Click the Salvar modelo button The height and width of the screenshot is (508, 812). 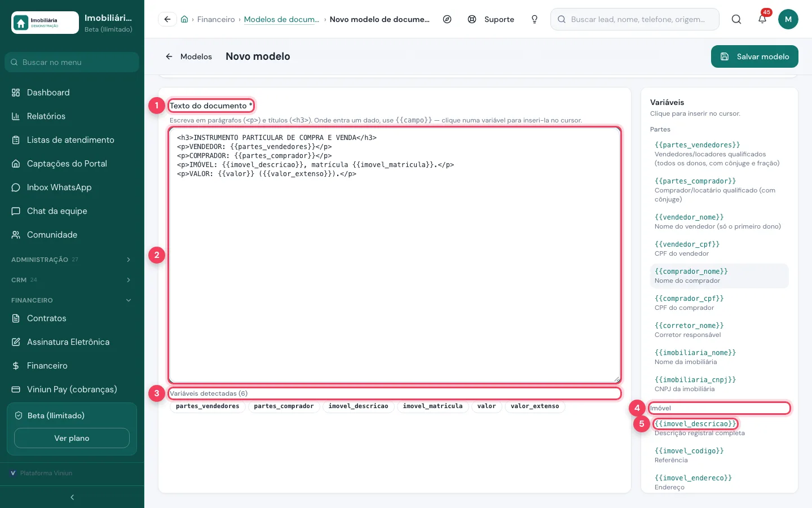[x=754, y=56]
